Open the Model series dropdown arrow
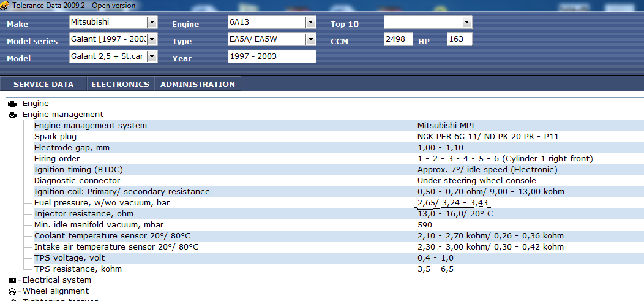644x301 pixels. (x=152, y=39)
